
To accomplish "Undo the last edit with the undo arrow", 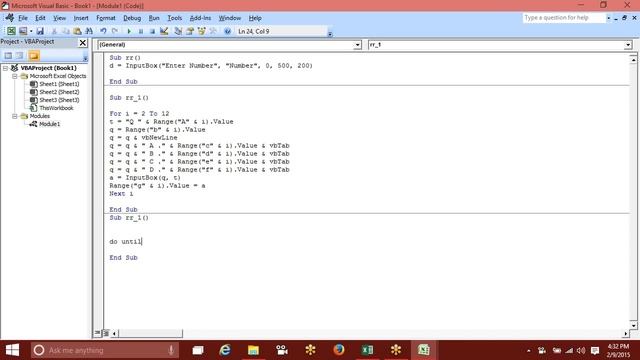I will click(103, 31).
